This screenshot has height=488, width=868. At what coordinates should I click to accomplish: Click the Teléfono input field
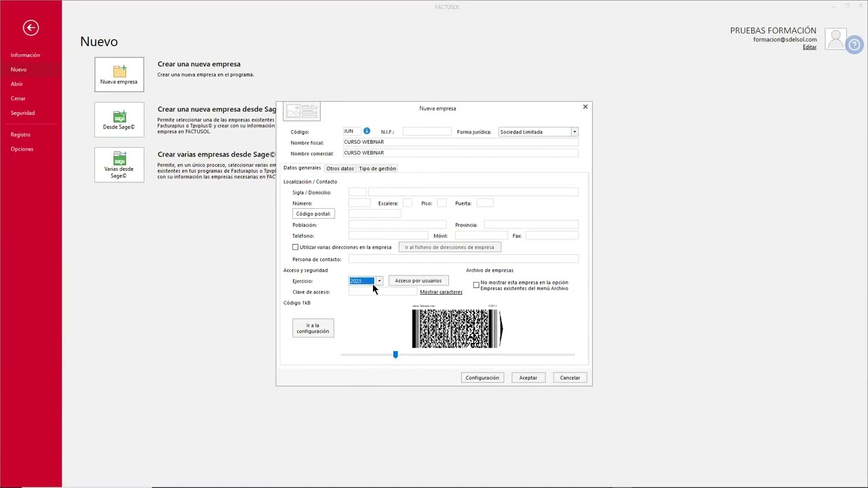pyautogui.click(x=389, y=236)
